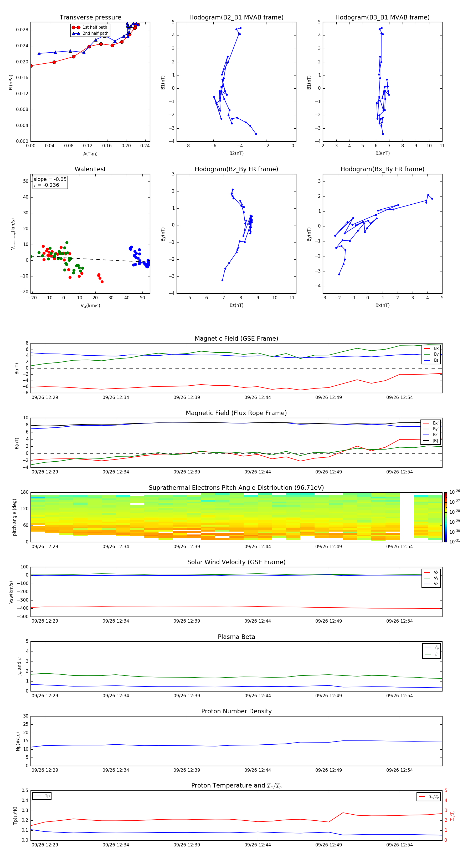Click the 'Proton Temperature and Te/Tp' title
The image size is (473, 868).
tap(236, 785)
